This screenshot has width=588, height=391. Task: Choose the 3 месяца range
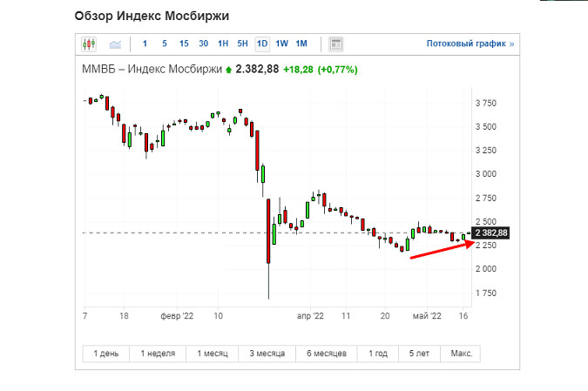[267, 354]
